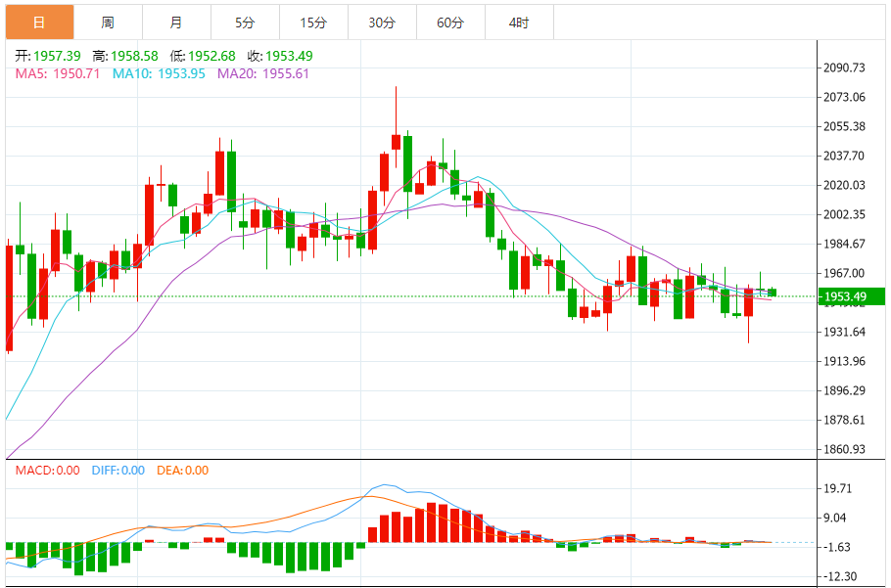Viewport: 891px width, 588px height.
Task: Open the 4时 four-hour tab
Action: pos(519,23)
